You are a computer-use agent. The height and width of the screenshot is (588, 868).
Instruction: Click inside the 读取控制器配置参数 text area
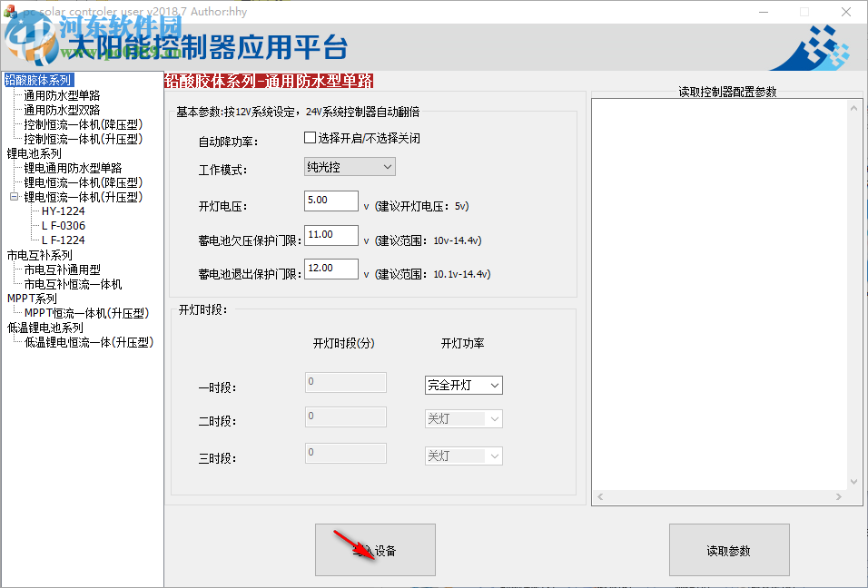click(720, 293)
